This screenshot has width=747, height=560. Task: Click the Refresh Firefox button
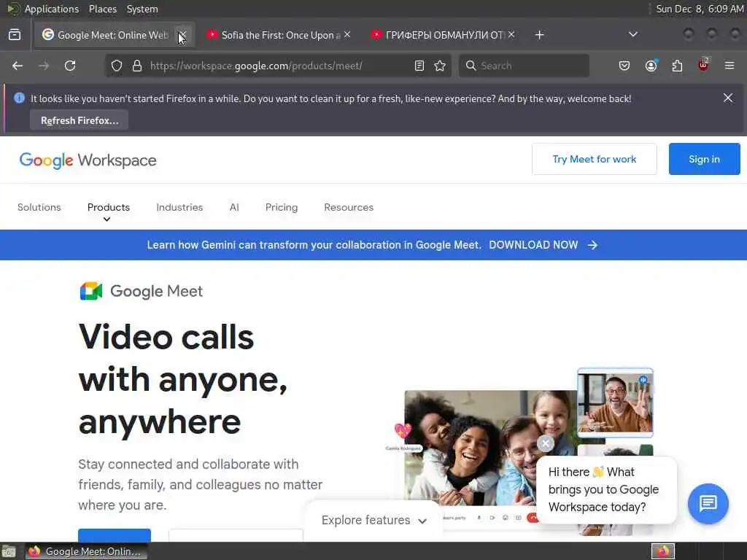(x=79, y=120)
